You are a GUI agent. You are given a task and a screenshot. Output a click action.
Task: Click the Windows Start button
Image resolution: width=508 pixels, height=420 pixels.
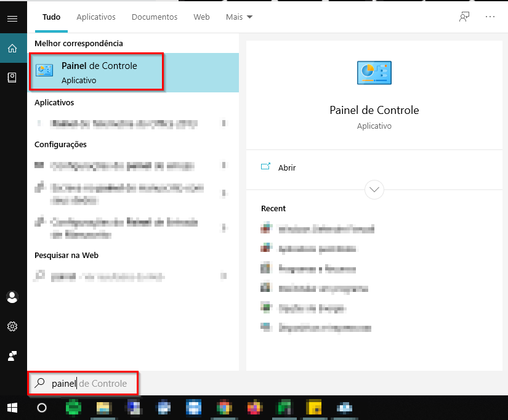click(12, 408)
